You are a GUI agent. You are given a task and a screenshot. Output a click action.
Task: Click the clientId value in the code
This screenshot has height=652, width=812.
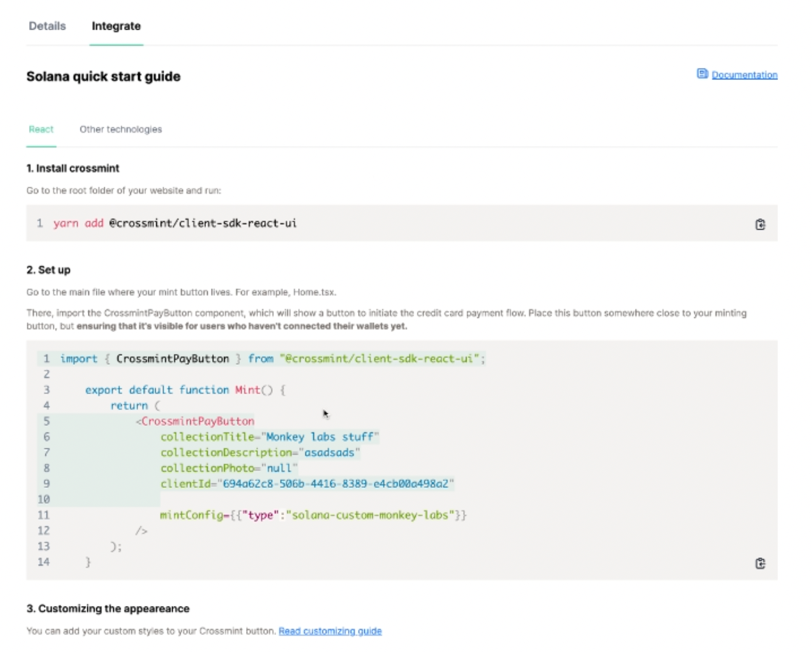click(x=336, y=484)
